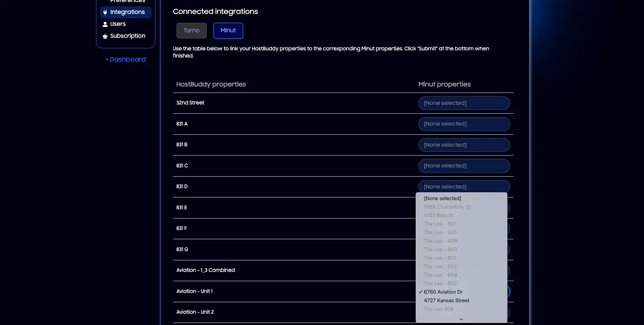Click the Minut properties column header

click(x=444, y=84)
